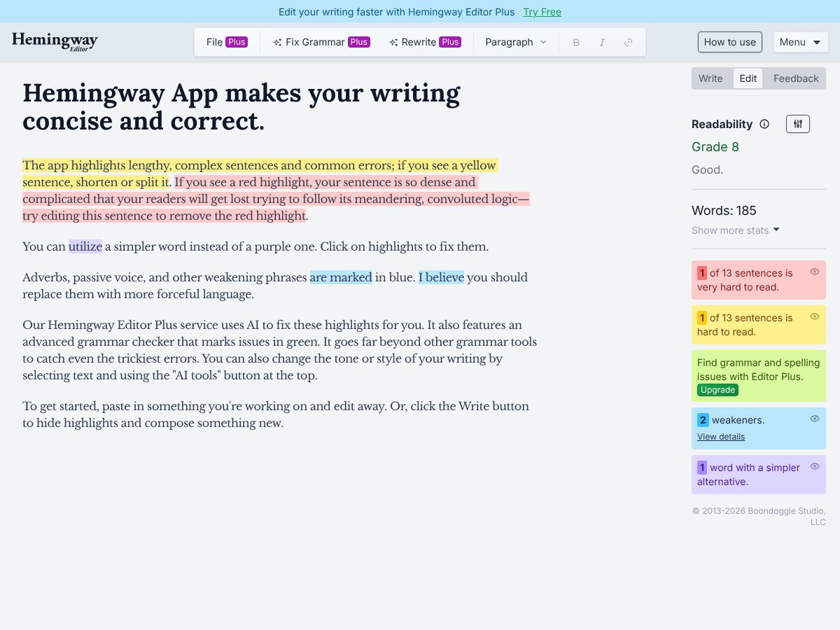
Task: Open the Paragraph style dropdown
Action: [x=516, y=42]
